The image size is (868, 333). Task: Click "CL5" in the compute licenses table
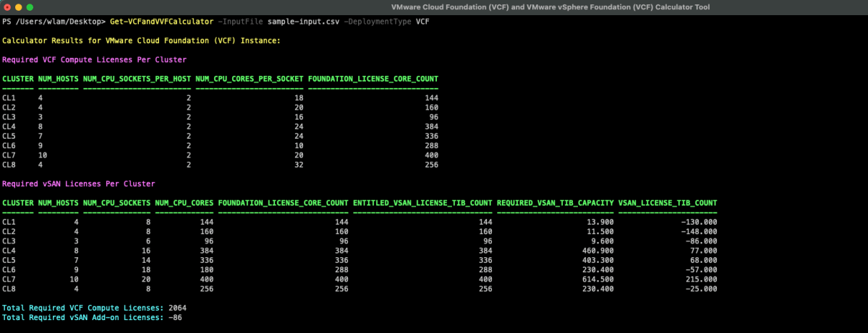tap(9, 136)
